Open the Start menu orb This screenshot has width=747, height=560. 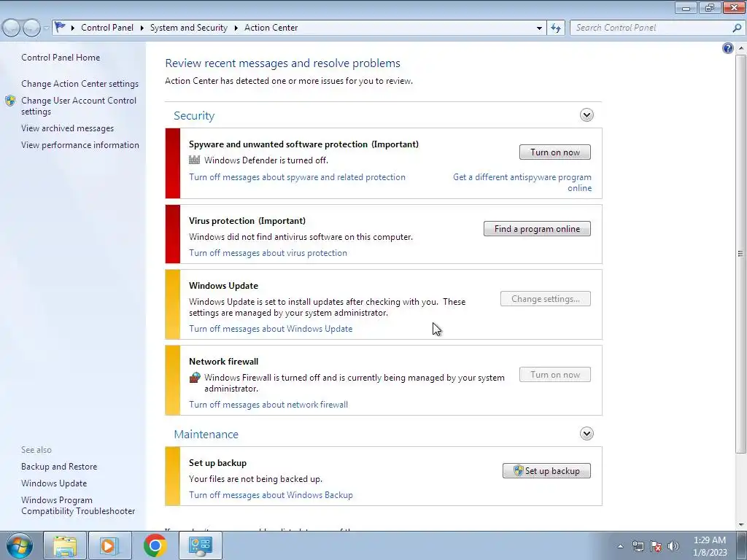(20, 545)
